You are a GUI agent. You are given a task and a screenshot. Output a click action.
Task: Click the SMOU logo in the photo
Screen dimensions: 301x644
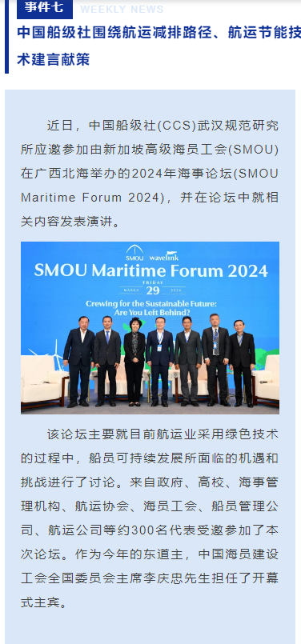click(x=134, y=253)
